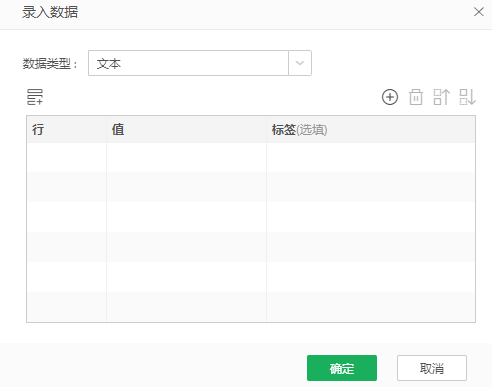Click the 数据类型 label

(x=50, y=63)
